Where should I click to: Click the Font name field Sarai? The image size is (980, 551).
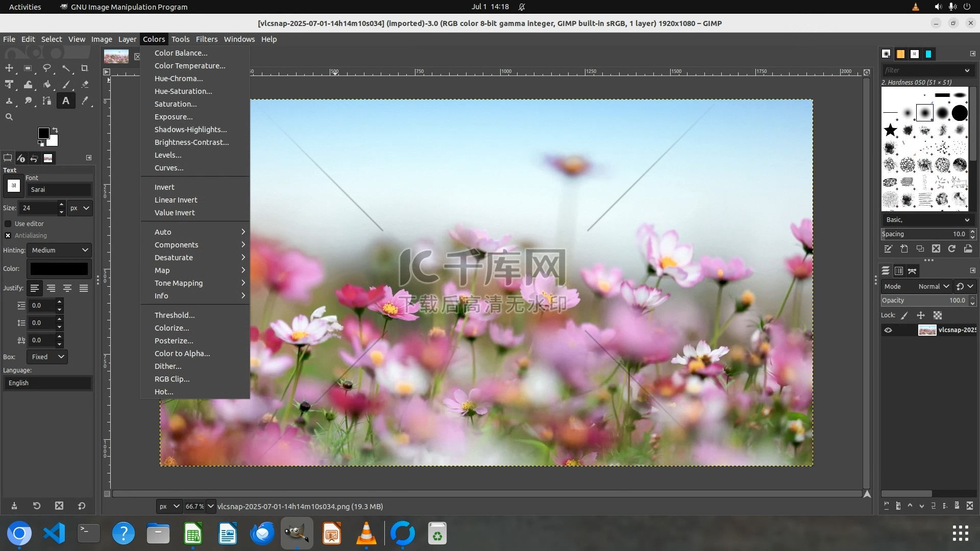[x=59, y=189]
